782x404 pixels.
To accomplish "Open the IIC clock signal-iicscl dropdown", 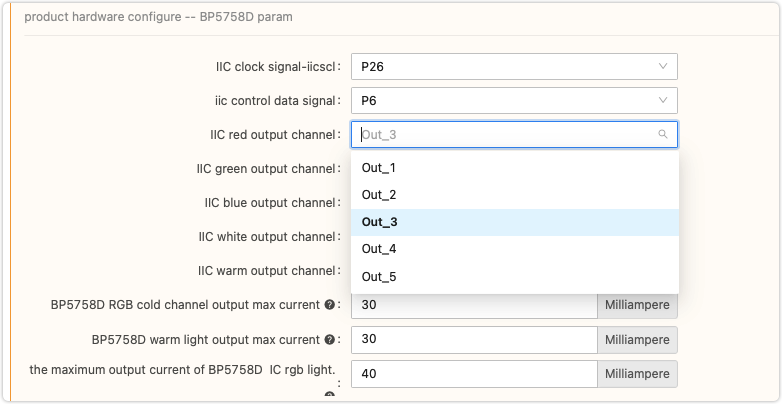I will tap(514, 66).
